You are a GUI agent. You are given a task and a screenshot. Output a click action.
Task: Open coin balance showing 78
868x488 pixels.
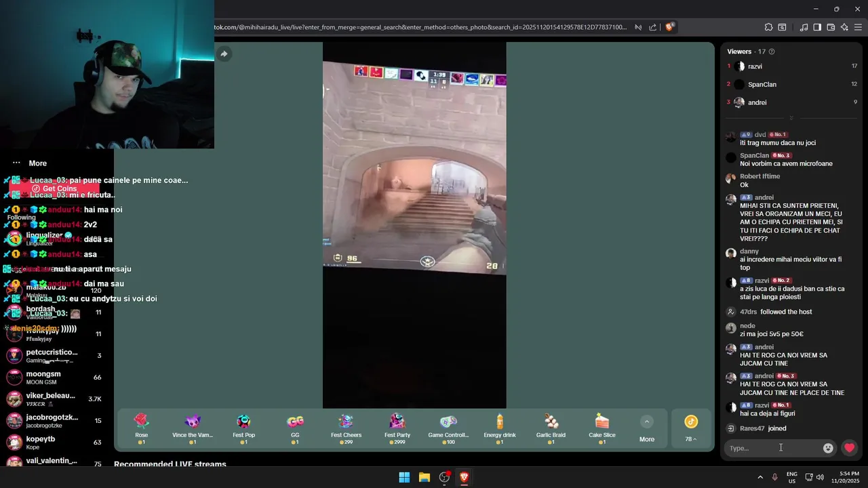(690, 429)
